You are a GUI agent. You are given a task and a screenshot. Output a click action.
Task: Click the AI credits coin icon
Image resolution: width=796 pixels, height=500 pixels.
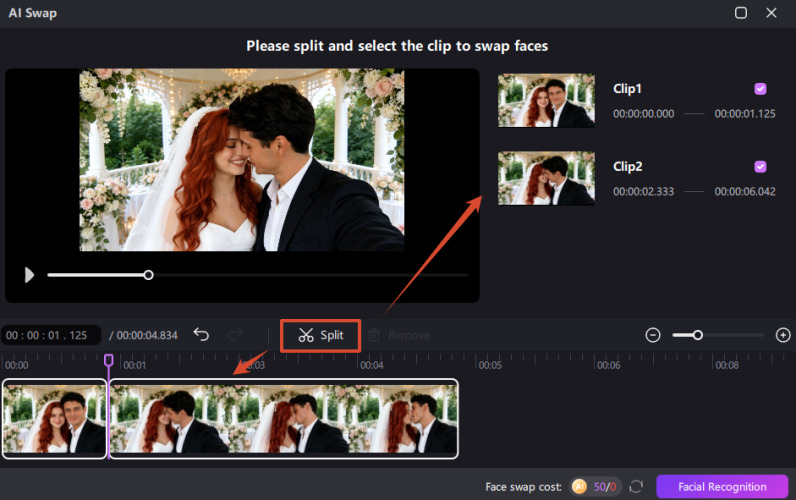tap(579, 487)
